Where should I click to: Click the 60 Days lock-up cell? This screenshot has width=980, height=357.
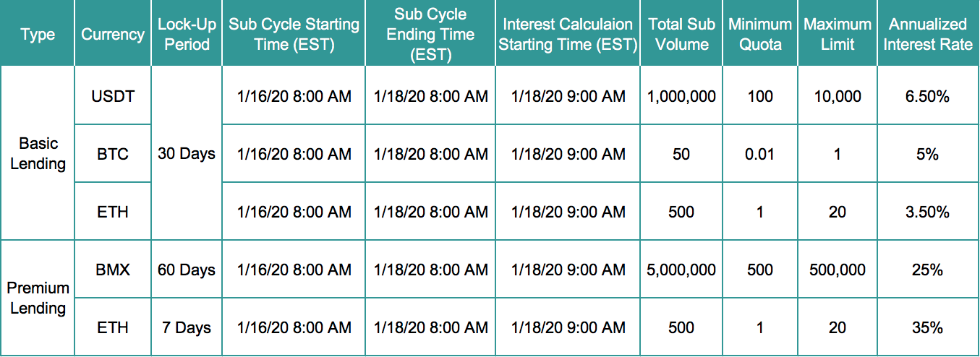[187, 270]
